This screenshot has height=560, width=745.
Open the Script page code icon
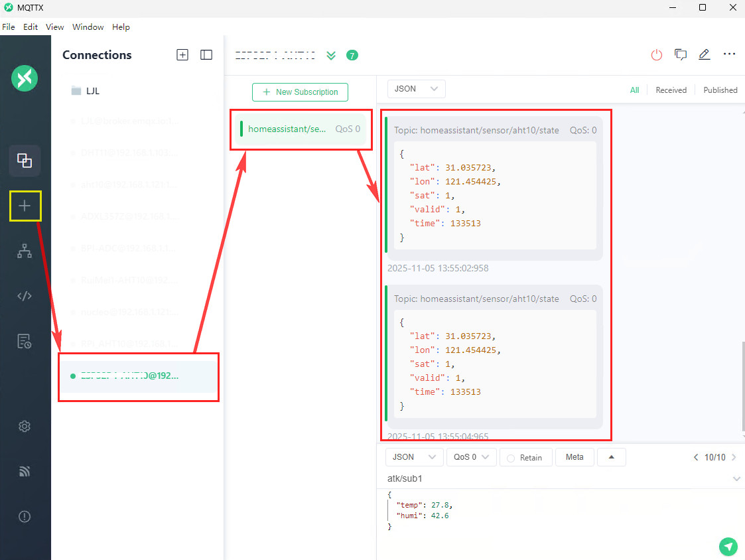coord(25,296)
